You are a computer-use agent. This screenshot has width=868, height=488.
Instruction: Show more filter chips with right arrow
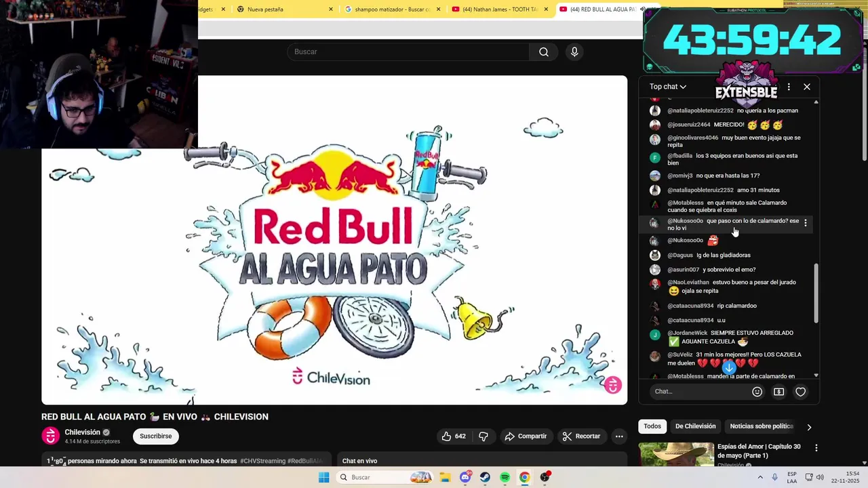[809, 427]
